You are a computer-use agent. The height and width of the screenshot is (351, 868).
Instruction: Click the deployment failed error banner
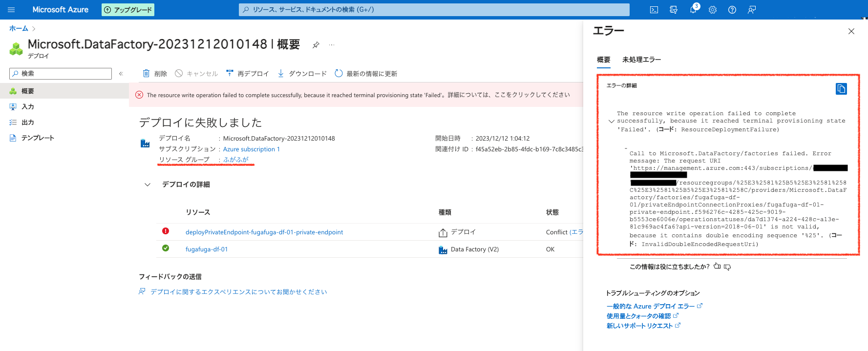(x=356, y=95)
